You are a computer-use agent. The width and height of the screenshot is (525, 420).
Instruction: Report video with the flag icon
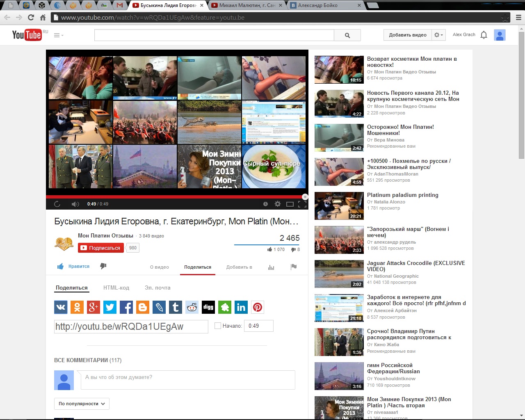tap(294, 267)
